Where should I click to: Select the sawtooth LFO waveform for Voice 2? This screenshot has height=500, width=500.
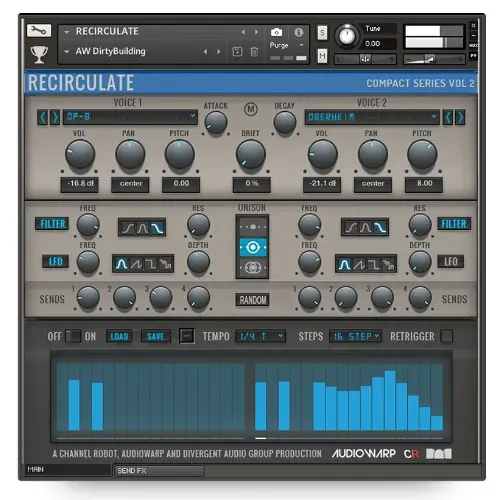click(359, 265)
